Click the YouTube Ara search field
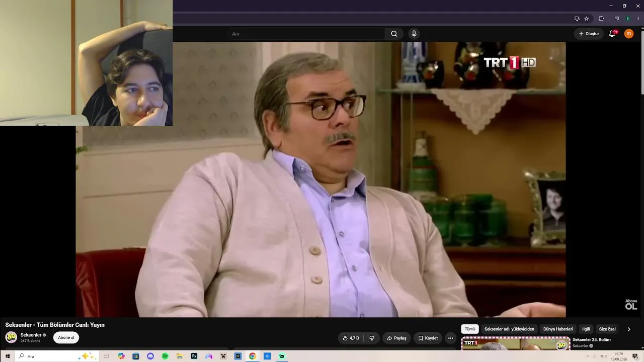 306,34
